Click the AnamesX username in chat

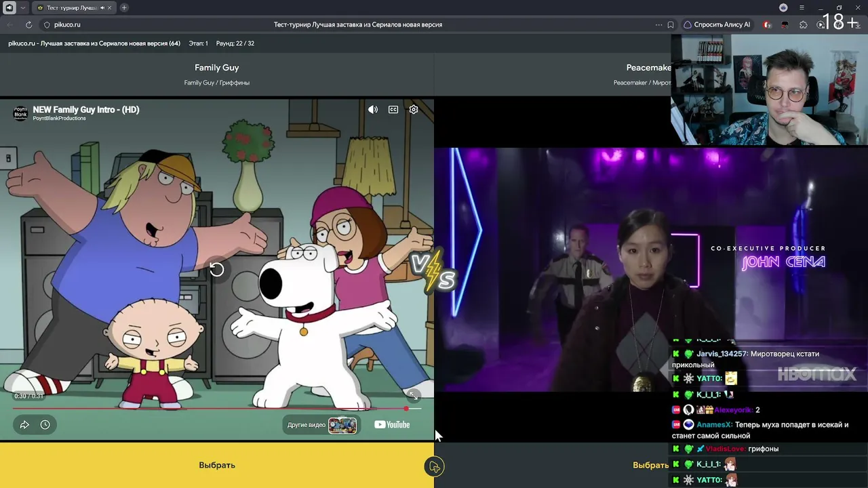tap(714, 425)
